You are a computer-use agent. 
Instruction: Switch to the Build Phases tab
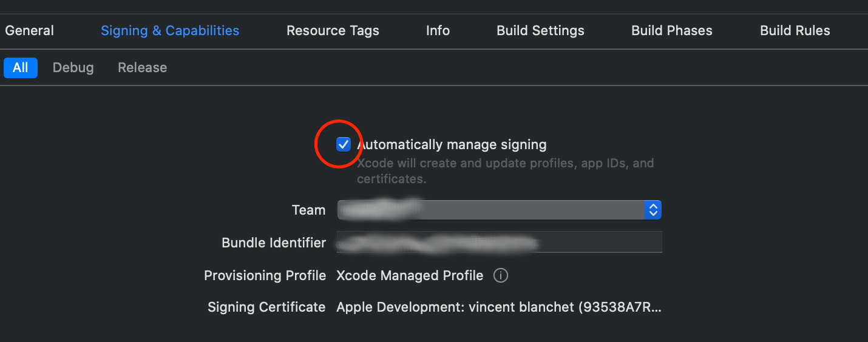coord(672,30)
